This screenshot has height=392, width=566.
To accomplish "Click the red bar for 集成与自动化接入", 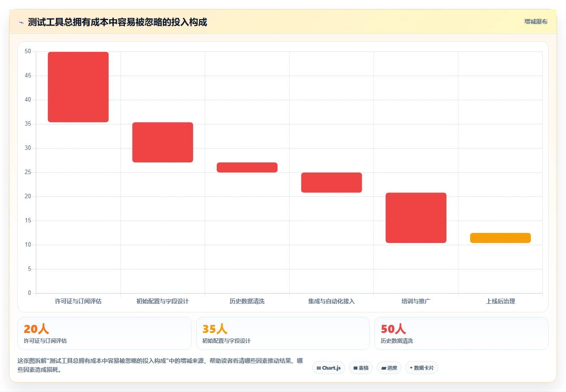I will coord(331,183).
